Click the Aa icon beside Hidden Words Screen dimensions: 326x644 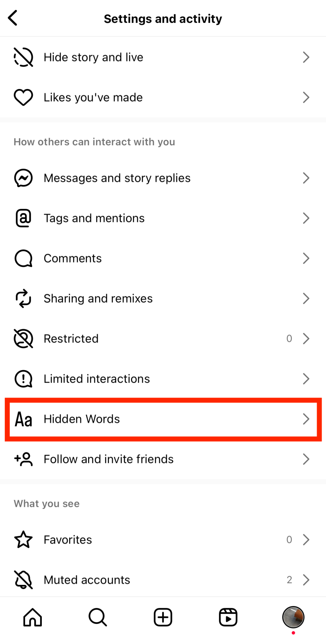coord(23,419)
